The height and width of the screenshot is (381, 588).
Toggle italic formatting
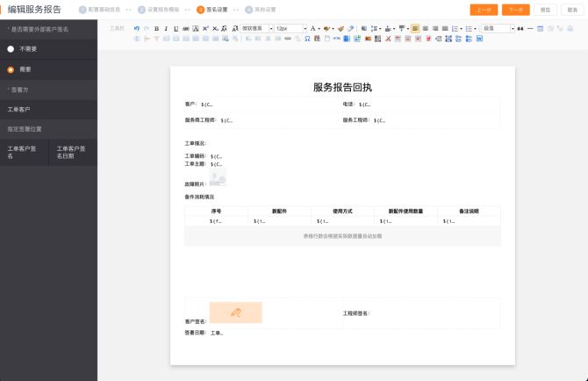[166, 28]
